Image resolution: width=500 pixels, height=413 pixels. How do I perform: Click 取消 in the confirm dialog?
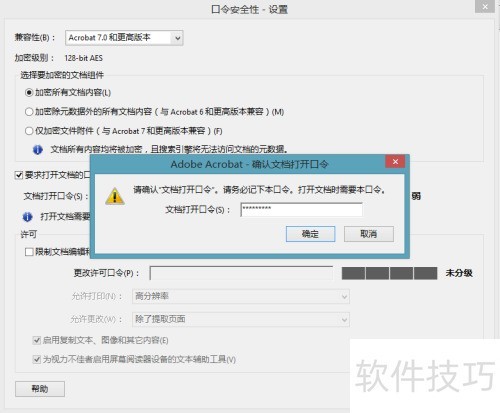coord(369,234)
